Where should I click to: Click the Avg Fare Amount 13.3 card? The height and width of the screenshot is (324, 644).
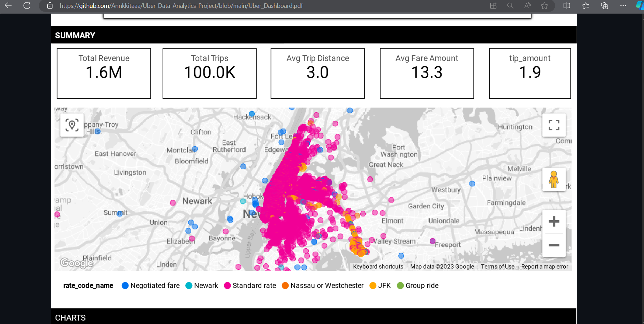click(x=427, y=74)
